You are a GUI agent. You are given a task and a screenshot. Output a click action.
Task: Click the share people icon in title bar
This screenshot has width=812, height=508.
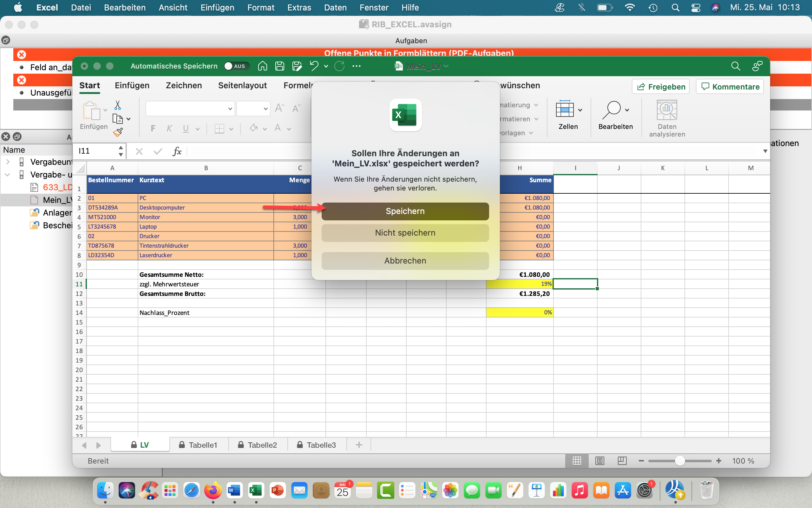pos(757,66)
